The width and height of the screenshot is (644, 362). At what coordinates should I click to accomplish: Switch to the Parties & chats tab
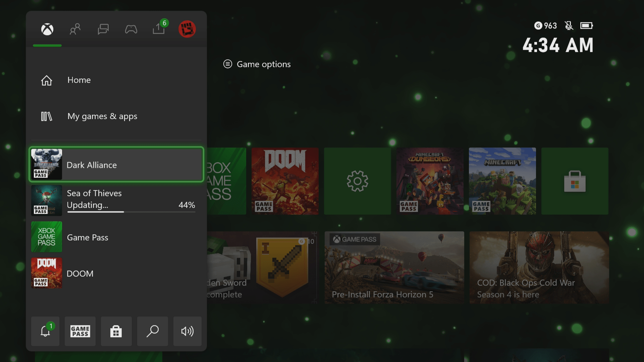[103, 29]
